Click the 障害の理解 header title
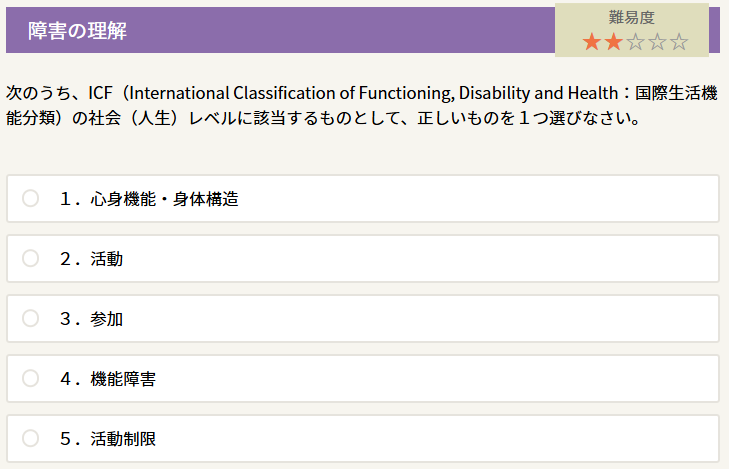The height and width of the screenshot is (469, 729). [77, 31]
